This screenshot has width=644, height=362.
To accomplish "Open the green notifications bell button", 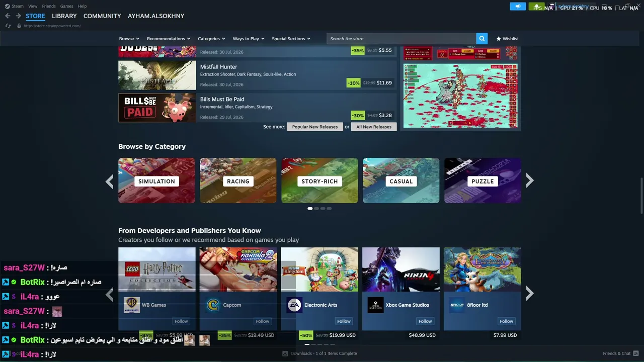I will click(x=537, y=7).
